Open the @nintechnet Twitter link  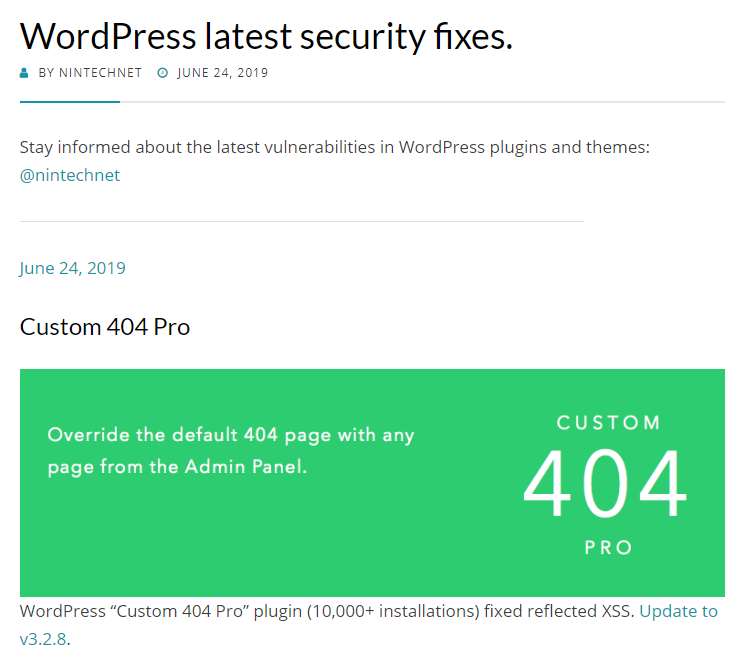[x=70, y=175]
